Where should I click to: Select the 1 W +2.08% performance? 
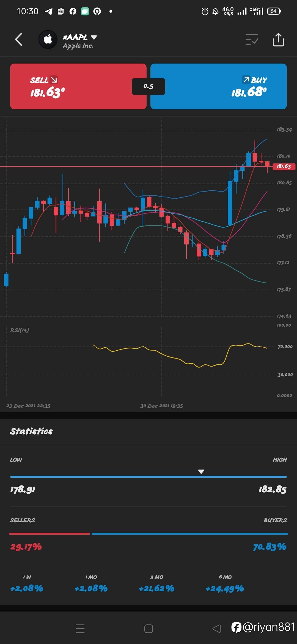coord(27,583)
